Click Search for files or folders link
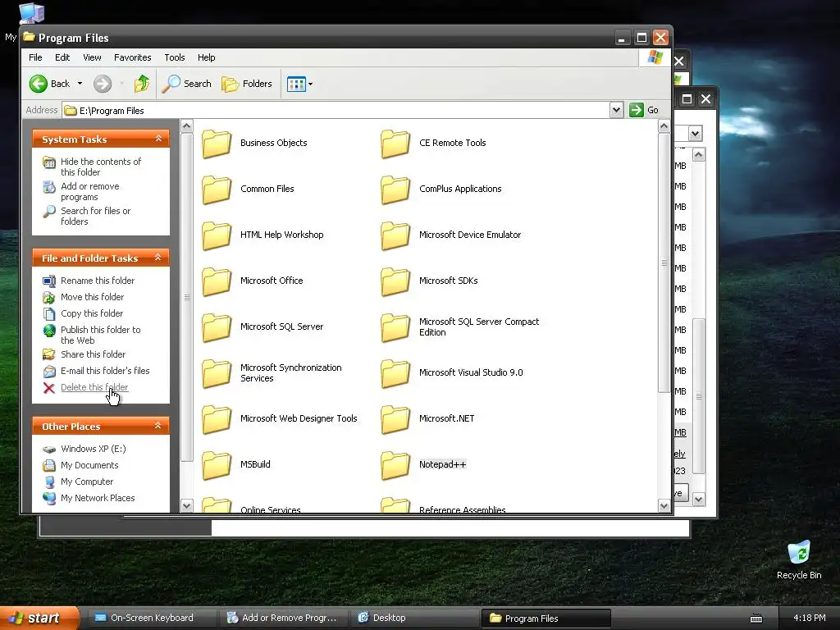 pos(95,216)
